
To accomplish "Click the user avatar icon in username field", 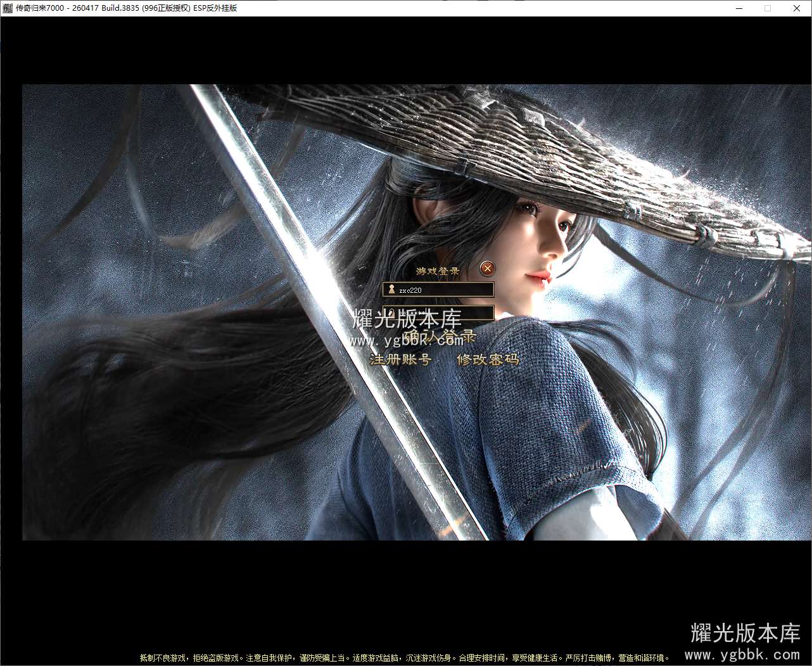I will pos(392,290).
